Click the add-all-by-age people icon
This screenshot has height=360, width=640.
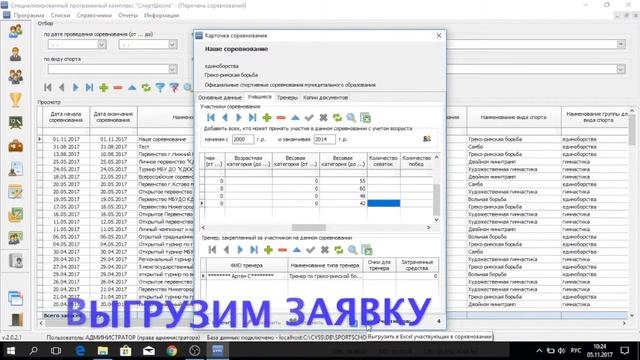click(x=427, y=139)
